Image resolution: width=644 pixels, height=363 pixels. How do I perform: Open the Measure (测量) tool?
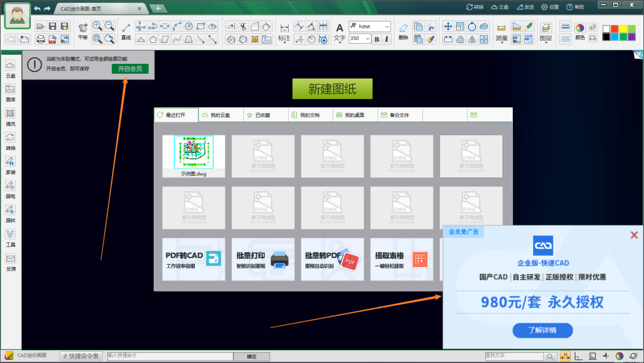[x=501, y=32]
